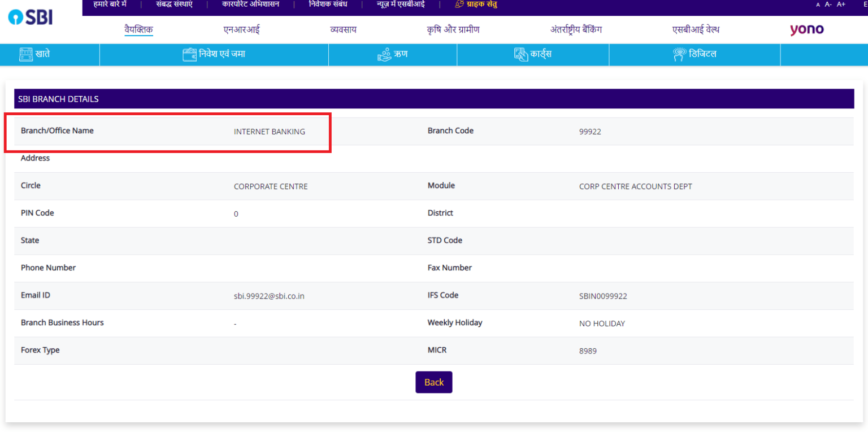Open निवेशक संबंध link
The image size is (868, 442).
point(328,5)
